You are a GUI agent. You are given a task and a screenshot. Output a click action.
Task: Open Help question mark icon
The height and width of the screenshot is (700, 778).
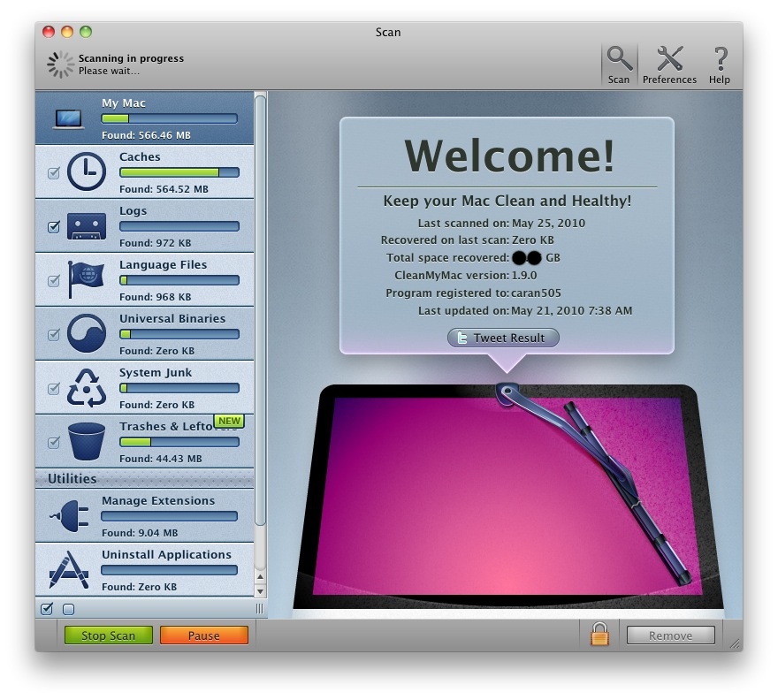click(x=720, y=58)
